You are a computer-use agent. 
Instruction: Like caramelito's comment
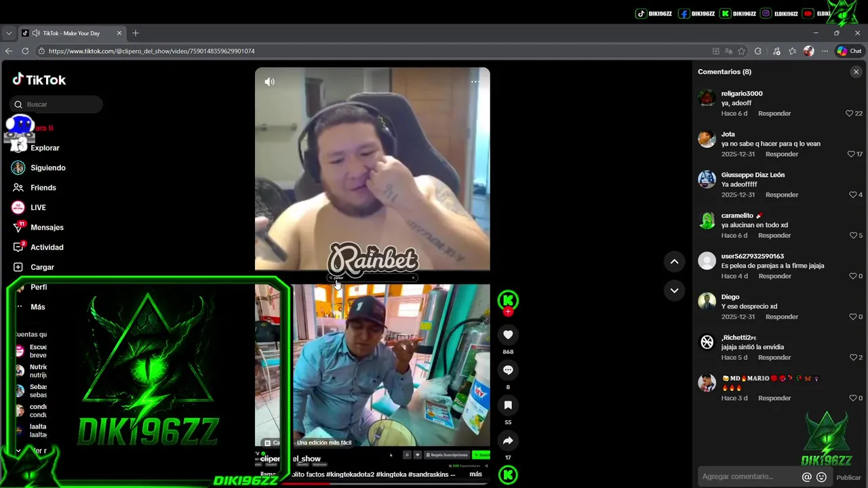(853, 235)
